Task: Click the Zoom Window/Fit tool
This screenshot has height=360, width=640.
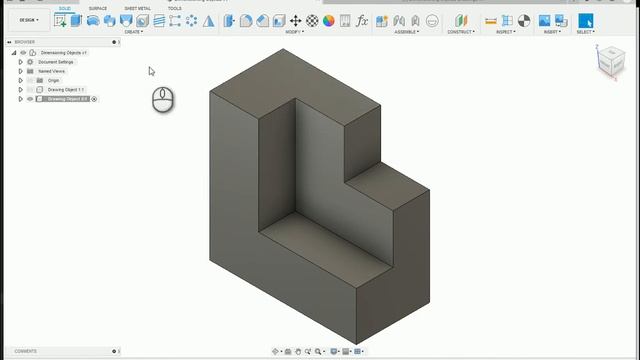Action: [x=318, y=351]
